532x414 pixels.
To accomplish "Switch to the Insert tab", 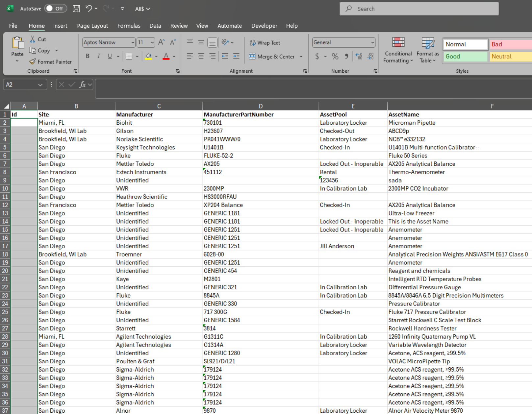I will point(60,26).
